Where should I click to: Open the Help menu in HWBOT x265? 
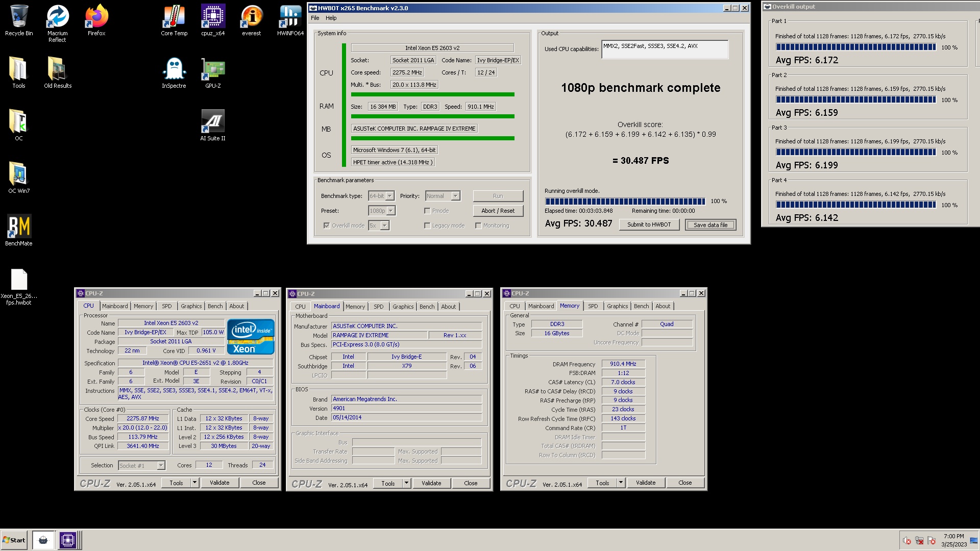point(331,18)
